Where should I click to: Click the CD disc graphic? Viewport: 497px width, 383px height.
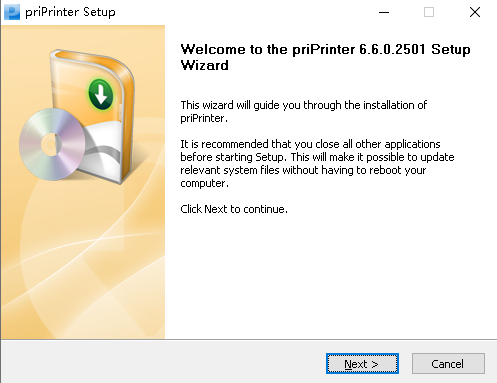click(52, 144)
